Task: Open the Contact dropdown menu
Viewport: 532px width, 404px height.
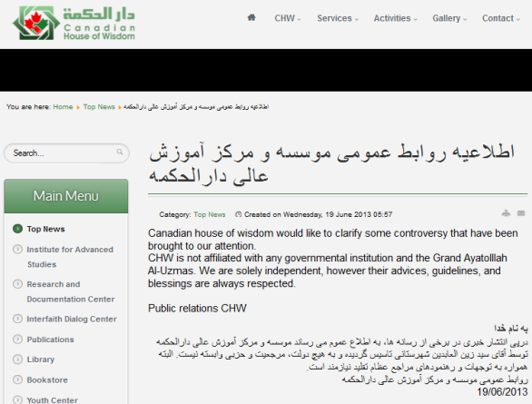Action: (501, 18)
